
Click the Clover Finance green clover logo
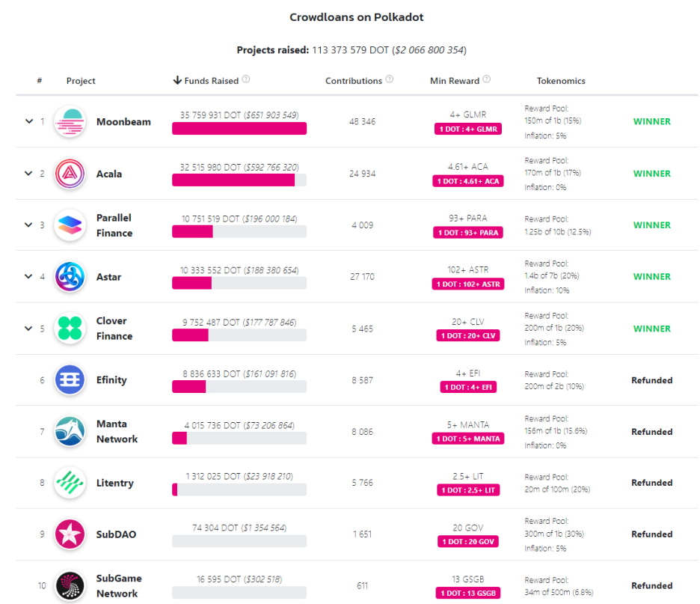pos(70,329)
